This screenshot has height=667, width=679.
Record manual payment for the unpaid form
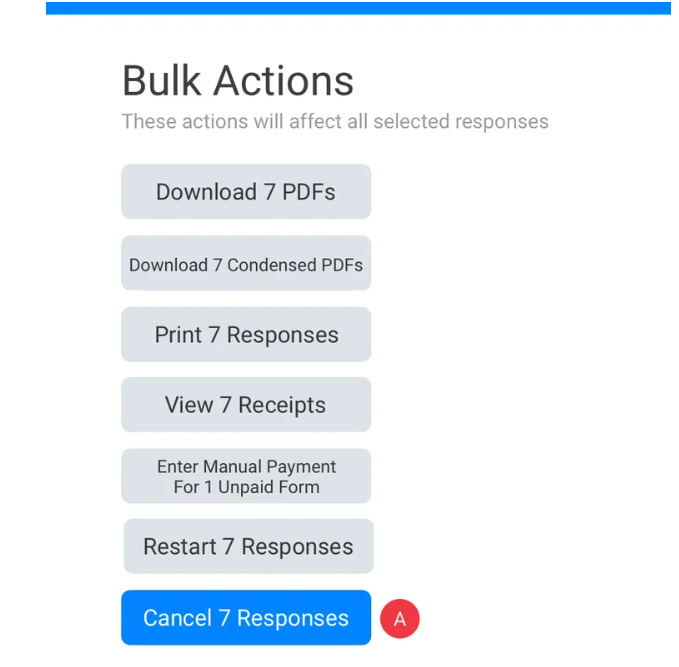(246, 477)
